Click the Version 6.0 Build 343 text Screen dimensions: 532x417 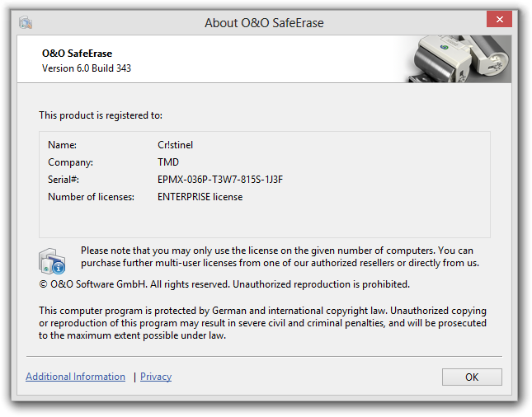click(87, 68)
